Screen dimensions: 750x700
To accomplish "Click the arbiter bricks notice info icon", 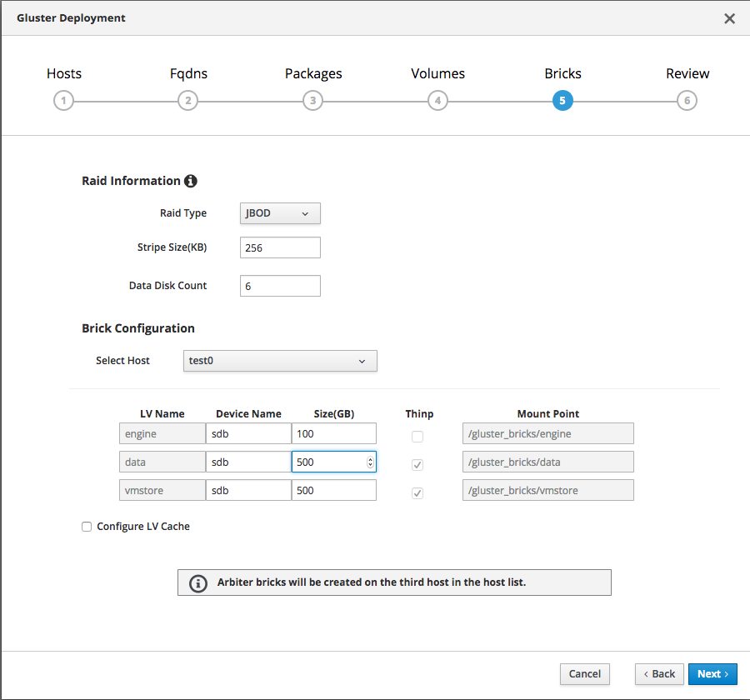I will pyautogui.click(x=197, y=582).
